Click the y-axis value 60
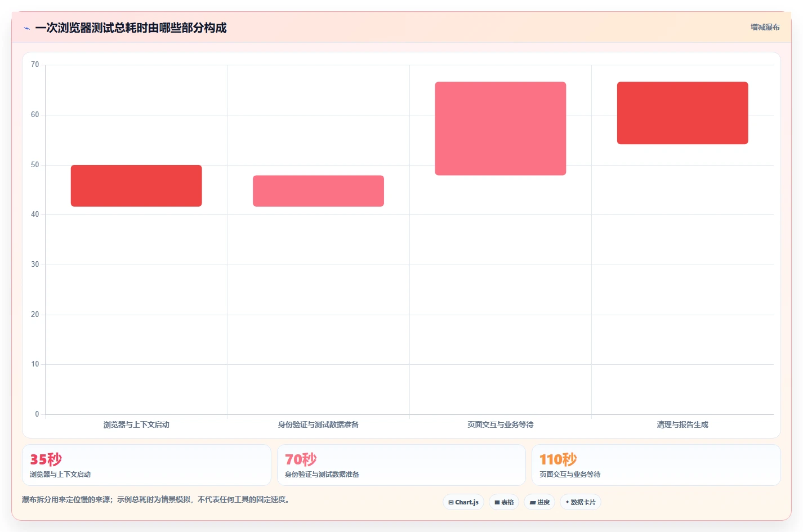 click(x=35, y=115)
